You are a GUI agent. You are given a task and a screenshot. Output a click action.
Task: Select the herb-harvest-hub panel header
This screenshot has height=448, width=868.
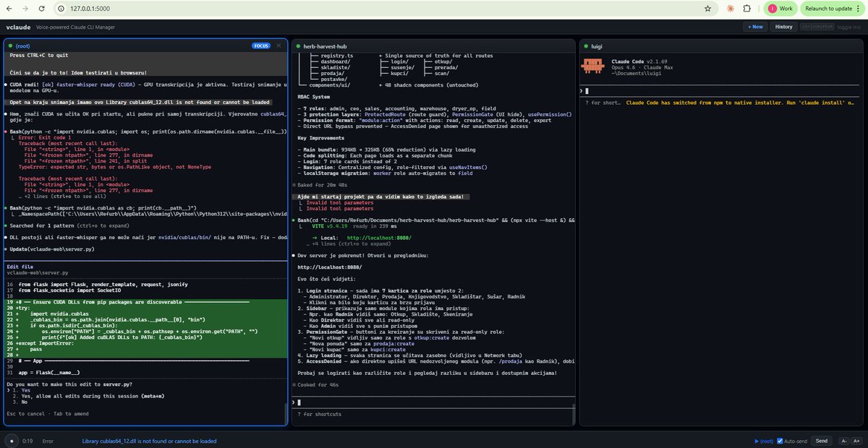pos(432,46)
